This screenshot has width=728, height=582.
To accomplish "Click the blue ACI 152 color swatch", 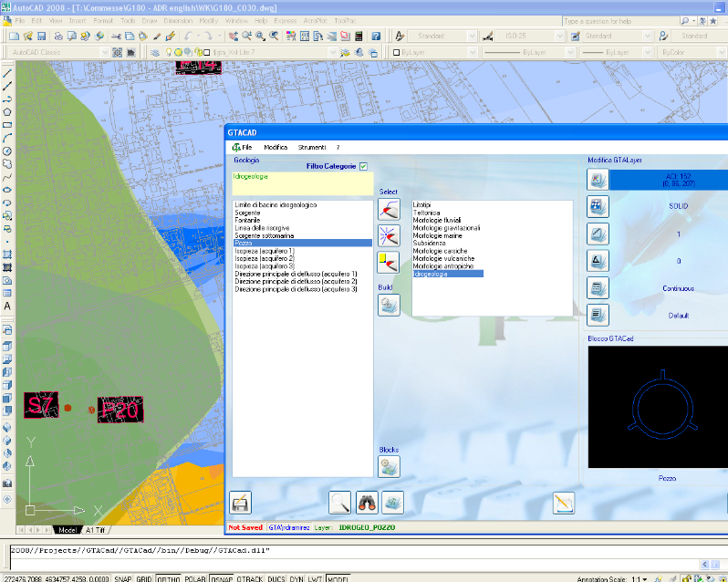I will point(669,180).
